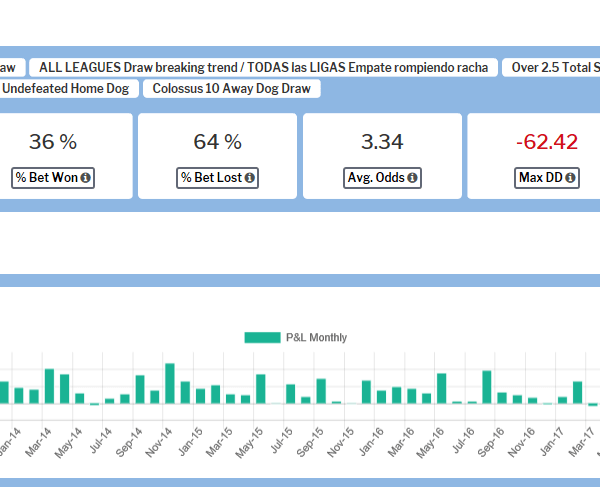Screen dimensions: 600x494
Task: Click the Mar-16 axis label
Action: click(x=401, y=442)
